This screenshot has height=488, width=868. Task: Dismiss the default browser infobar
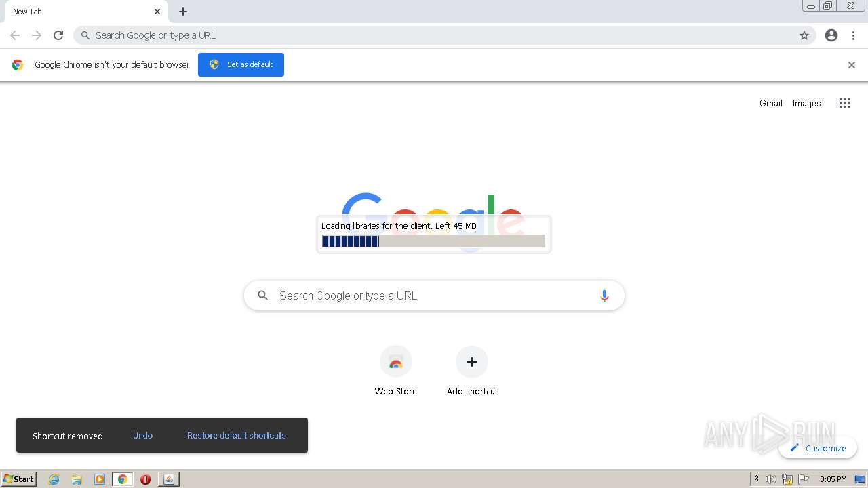852,65
